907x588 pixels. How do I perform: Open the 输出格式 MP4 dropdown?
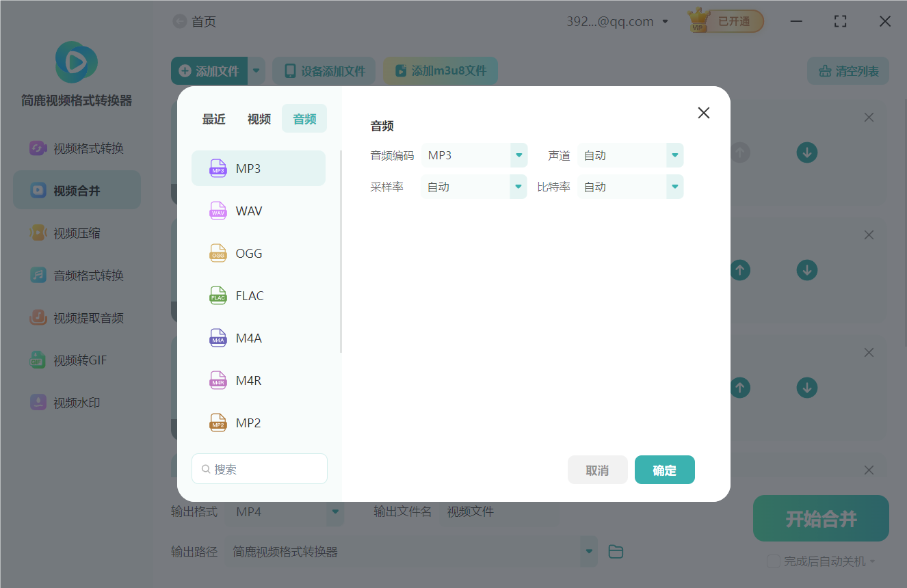334,511
